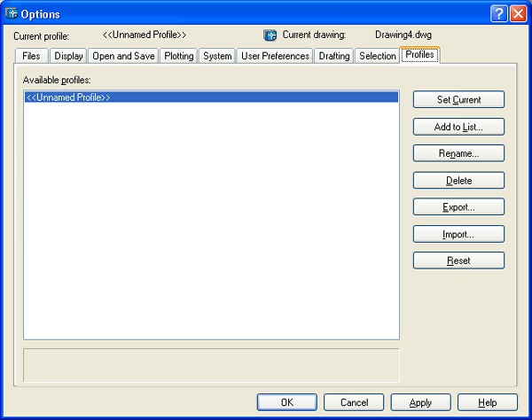Delete the selected profile
Screen dimensions: 532x420
coord(458,181)
